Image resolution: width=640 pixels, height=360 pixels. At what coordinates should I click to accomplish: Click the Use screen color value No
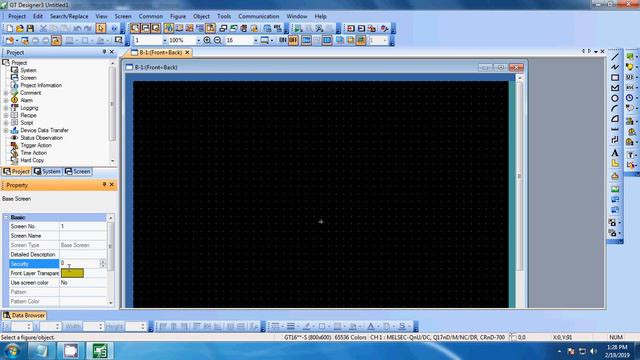(x=83, y=282)
